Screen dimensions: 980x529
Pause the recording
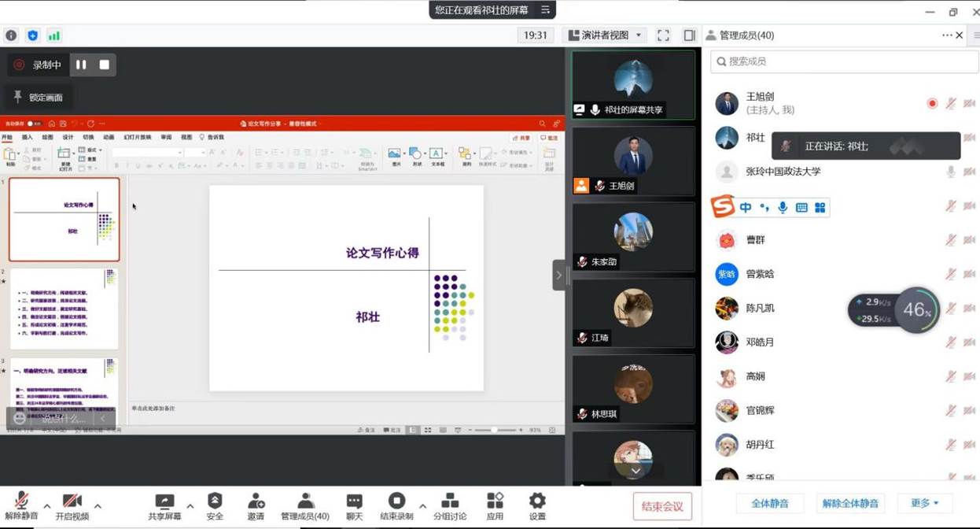pyautogui.click(x=81, y=65)
